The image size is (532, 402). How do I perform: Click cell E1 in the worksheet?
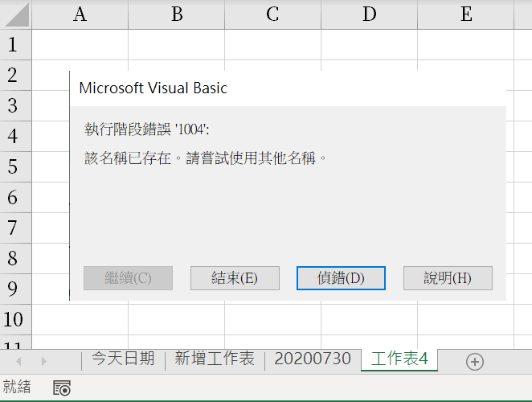tap(466, 45)
